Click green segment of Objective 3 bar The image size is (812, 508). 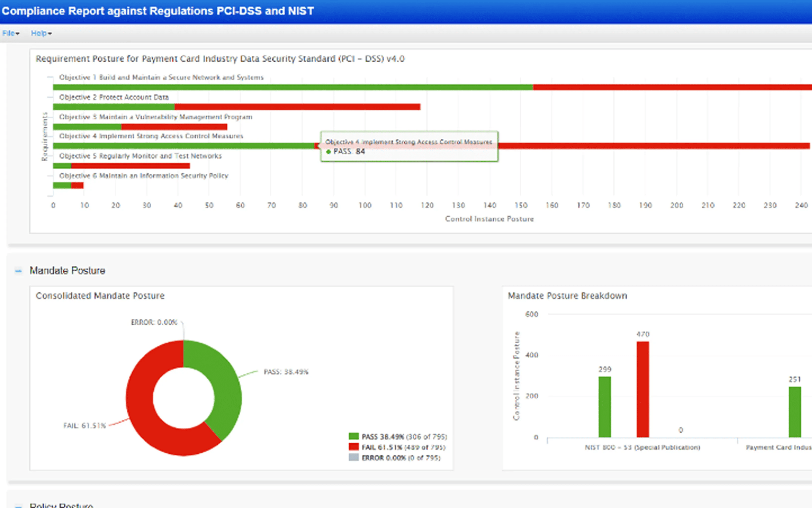click(x=87, y=127)
